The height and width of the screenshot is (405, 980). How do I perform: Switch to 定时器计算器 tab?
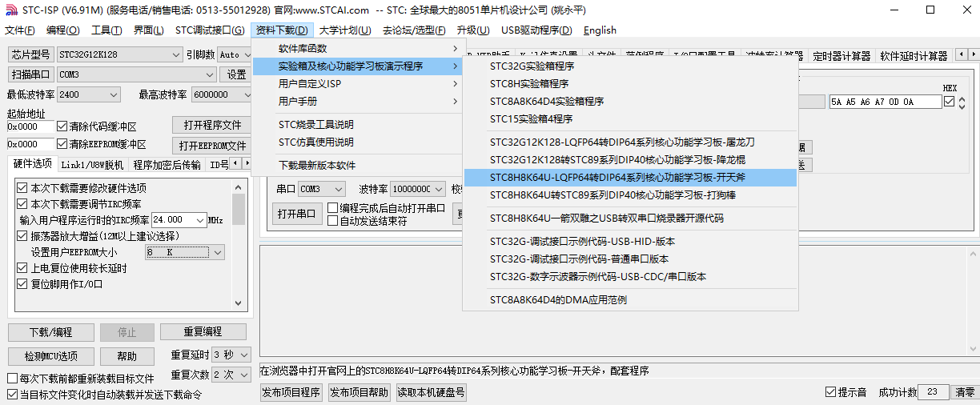(841, 56)
